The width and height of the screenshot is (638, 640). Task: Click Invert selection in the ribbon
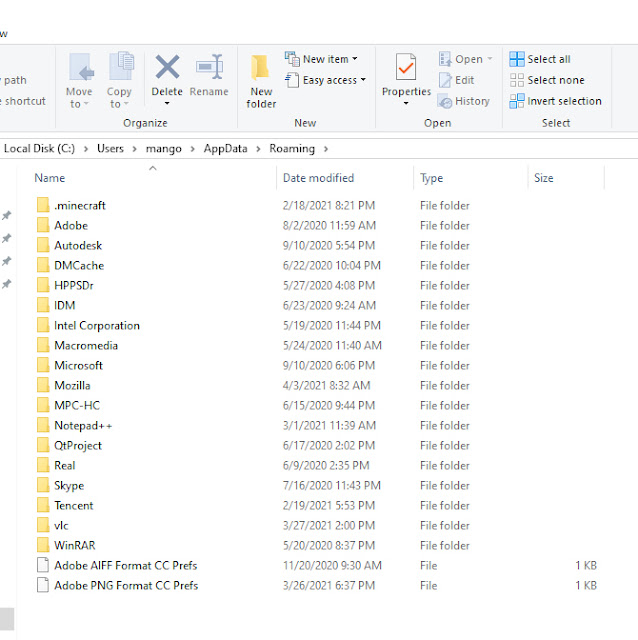(556, 101)
